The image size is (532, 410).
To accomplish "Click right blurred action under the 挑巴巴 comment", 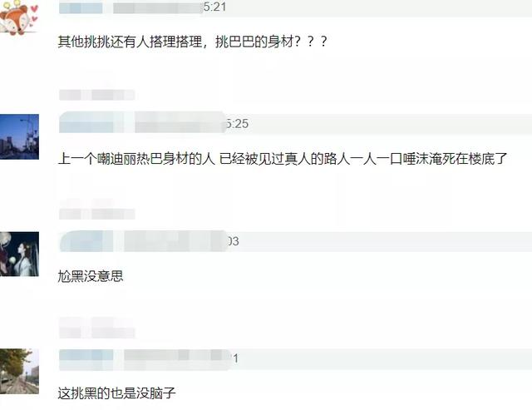I will (113, 95).
